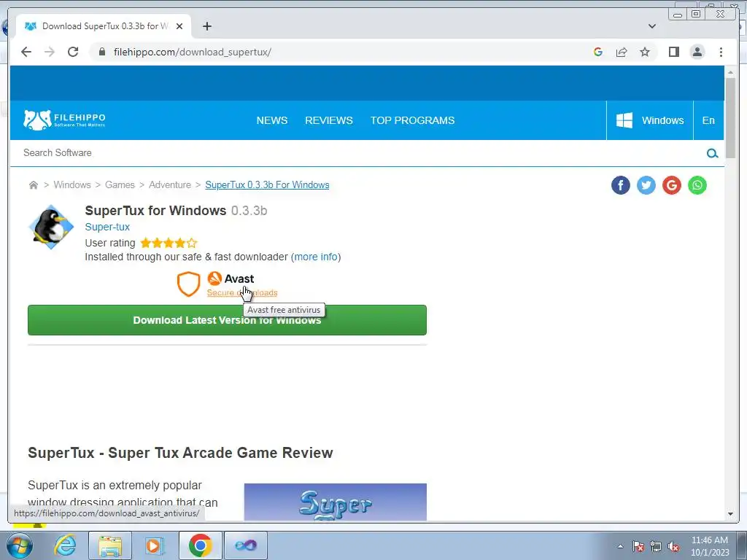Click the scrollbar down arrow
747x560 pixels.
click(x=730, y=514)
